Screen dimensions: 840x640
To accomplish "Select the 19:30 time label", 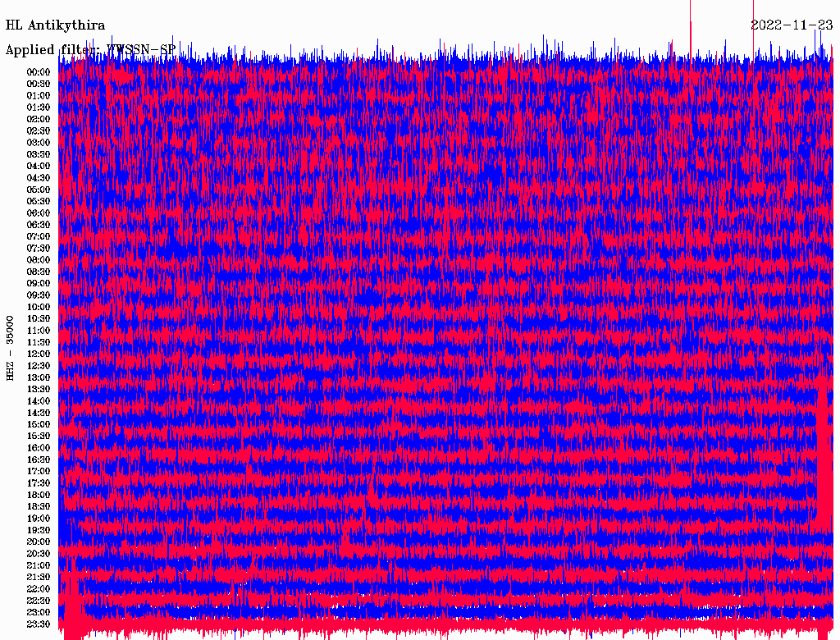I will (39, 530).
